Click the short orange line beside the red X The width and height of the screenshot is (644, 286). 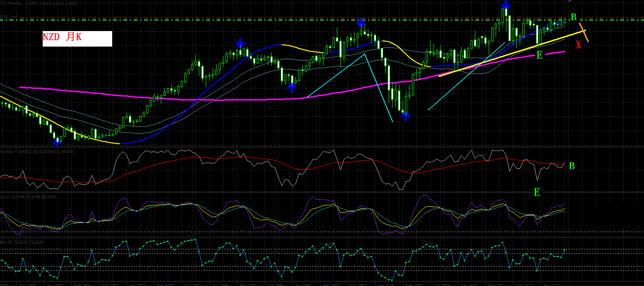[584, 33]
